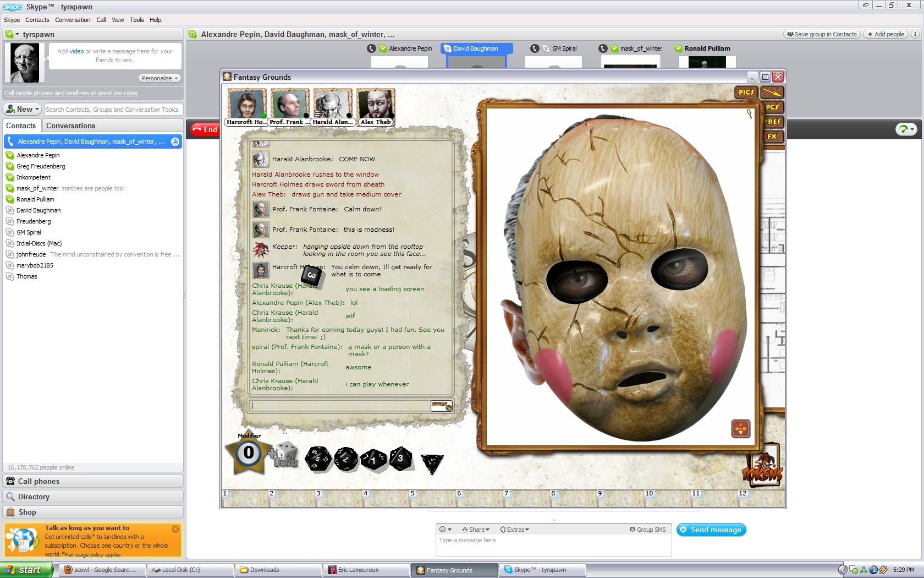
Task: Open the Help menu
Action: pyautogui.click(x=156, y=20)
